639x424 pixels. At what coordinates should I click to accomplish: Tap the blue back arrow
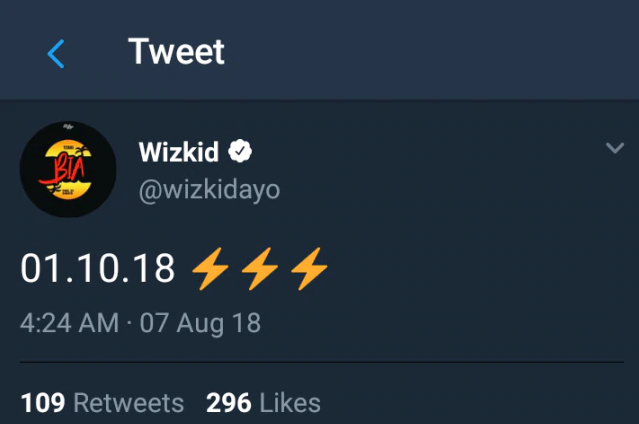click(56, 54)
